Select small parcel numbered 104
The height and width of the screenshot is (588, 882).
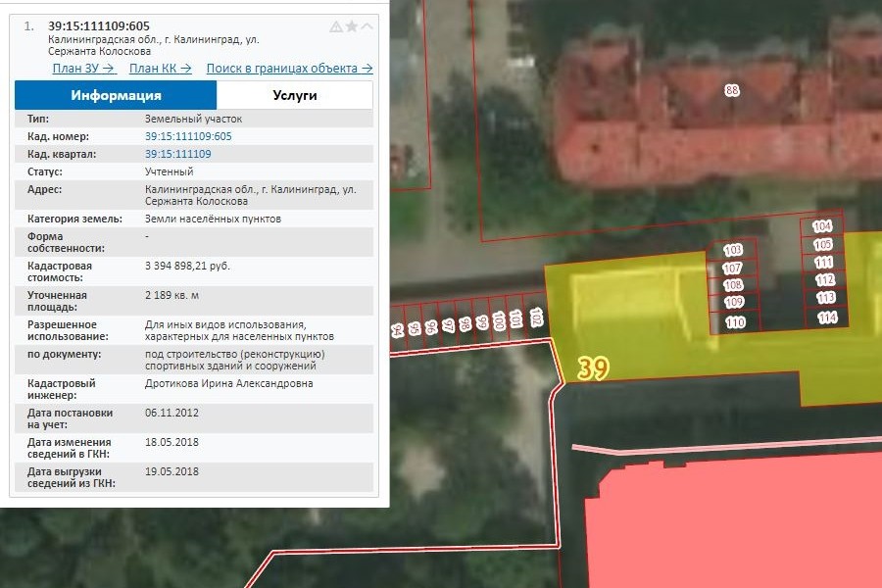point(822,227)
